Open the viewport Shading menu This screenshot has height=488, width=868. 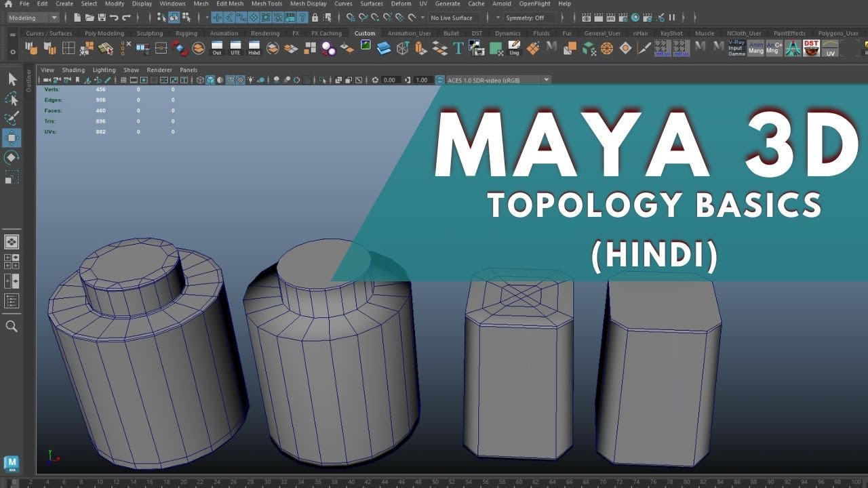73,70
